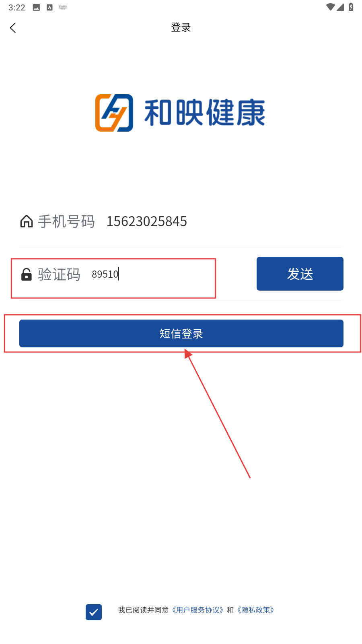Click the unlocked padlock icon
Screen dimensions: 362x644
pos(27,274)
